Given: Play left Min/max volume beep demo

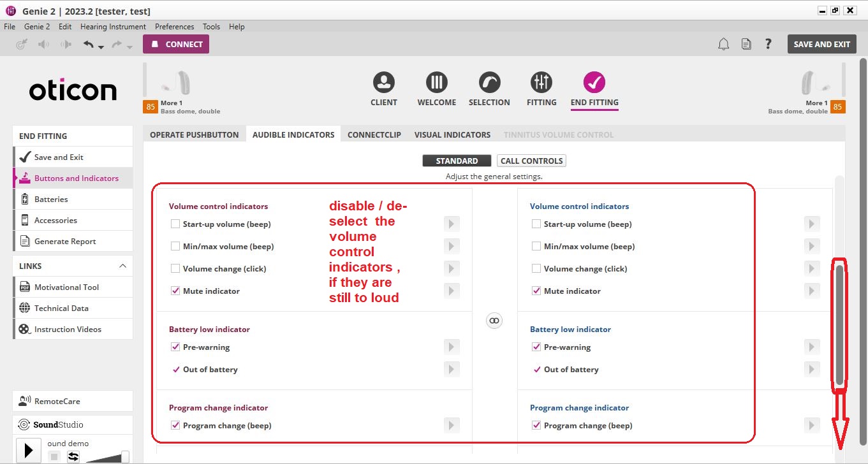Looking at the screenshot, I should tap(452, 246).
